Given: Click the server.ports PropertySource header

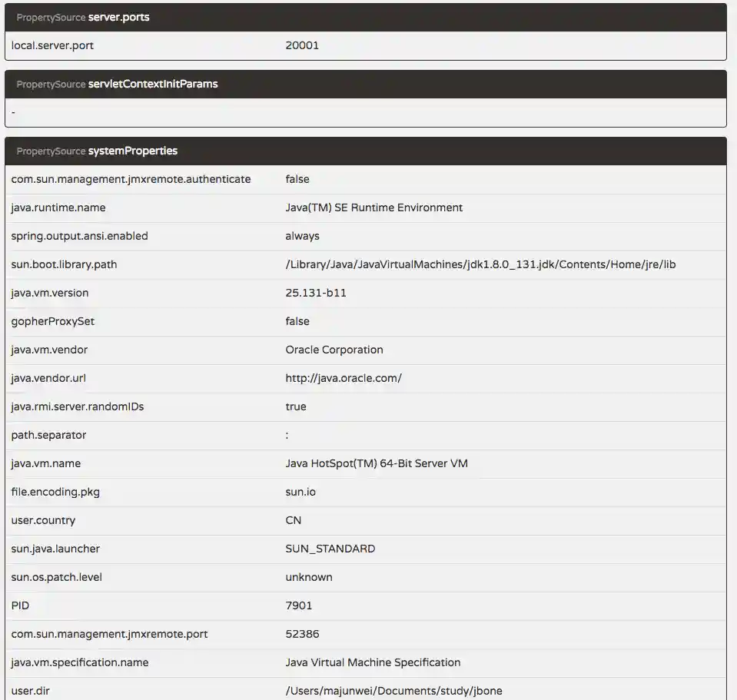Looking at the screenshot, I should 366,18.
